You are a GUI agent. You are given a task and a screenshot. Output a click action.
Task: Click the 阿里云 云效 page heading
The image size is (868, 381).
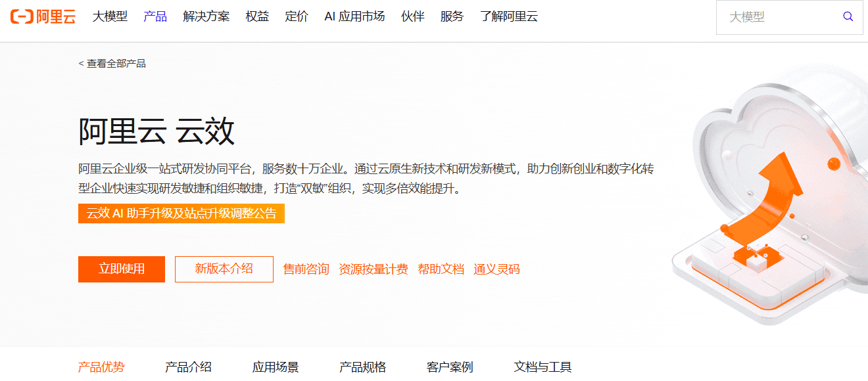(157, 131)
